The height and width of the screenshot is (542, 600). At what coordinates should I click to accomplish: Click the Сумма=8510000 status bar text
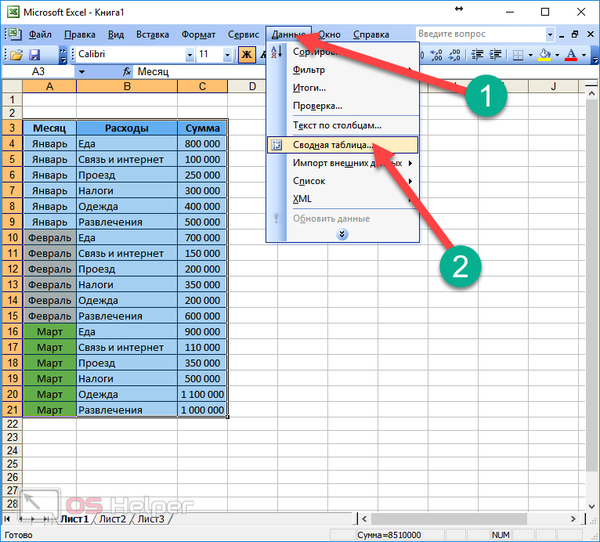(389, 535)
